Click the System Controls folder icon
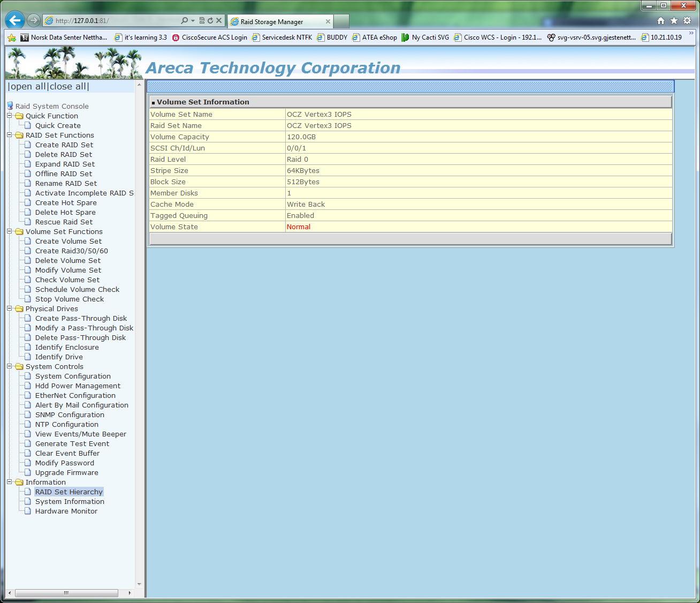The image size is (700, 603). (19, 366)
